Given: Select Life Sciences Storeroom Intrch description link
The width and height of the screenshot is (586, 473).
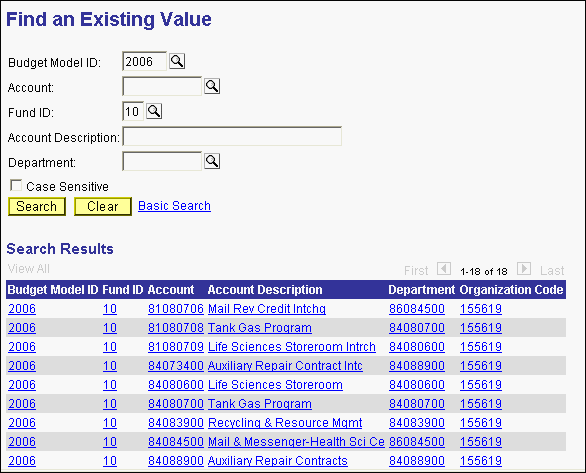Looking at the screenshot, I should [x=292, y=347].
